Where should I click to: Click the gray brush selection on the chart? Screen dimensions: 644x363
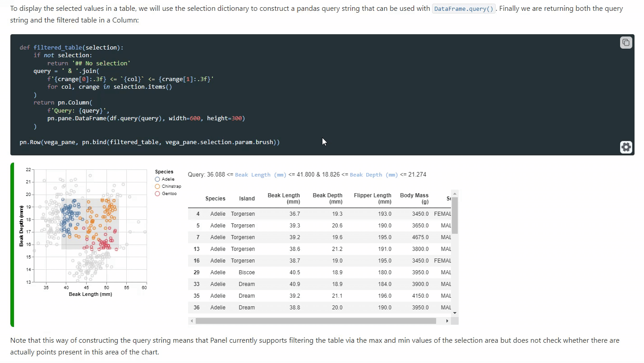pyautogui.click(x=90, y=223)
